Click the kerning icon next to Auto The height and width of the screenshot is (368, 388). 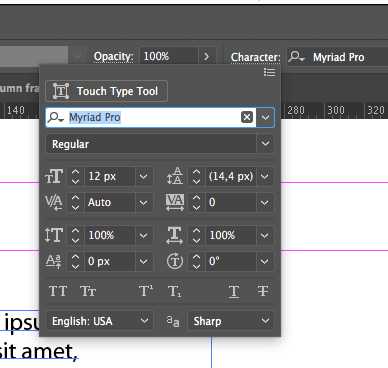coord(53,202)
